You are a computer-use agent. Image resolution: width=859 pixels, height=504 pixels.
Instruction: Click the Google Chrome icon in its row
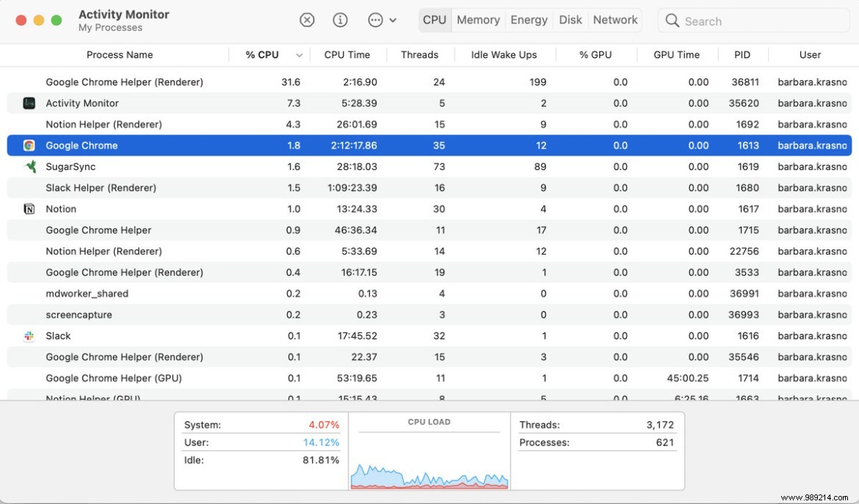pyautogui.click(x=29, y=145)
